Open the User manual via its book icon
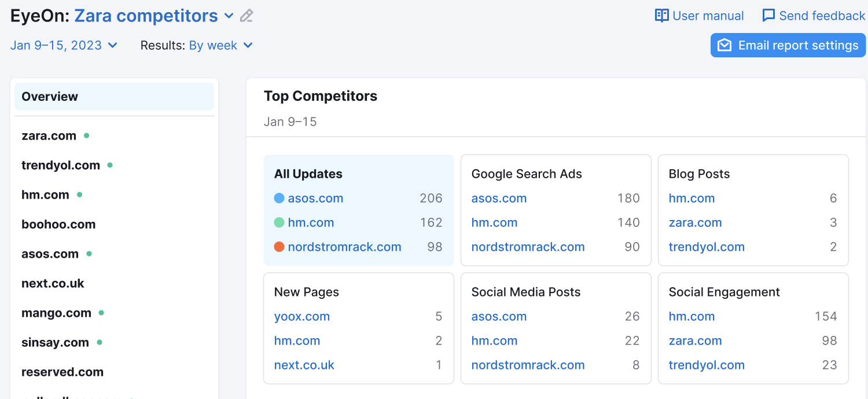 coord(661,16)
